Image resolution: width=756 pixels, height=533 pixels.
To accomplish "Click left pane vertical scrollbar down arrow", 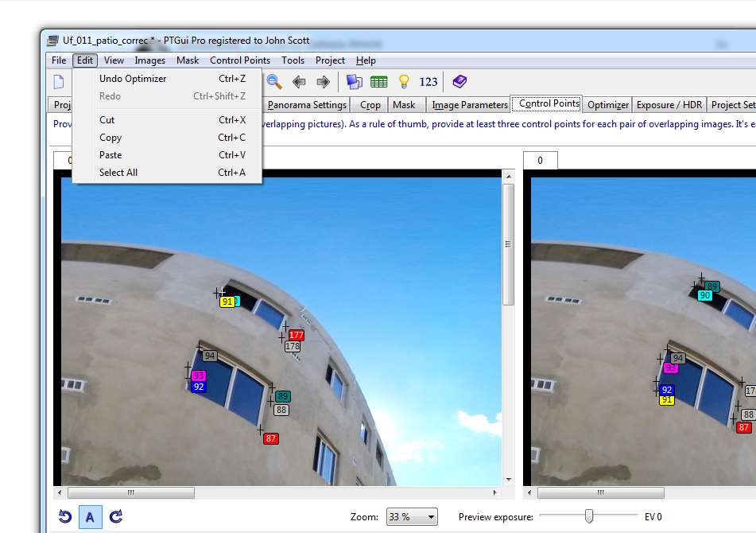I will tap(509, 480).
